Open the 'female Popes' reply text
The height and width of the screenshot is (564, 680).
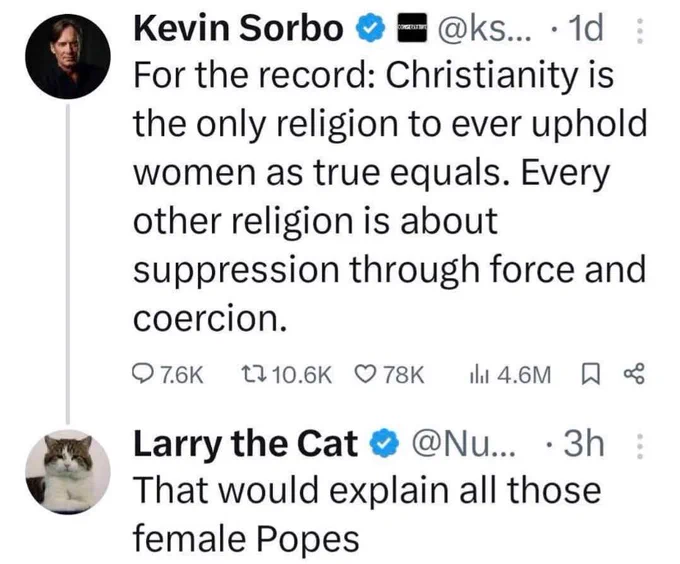point(246,539)
